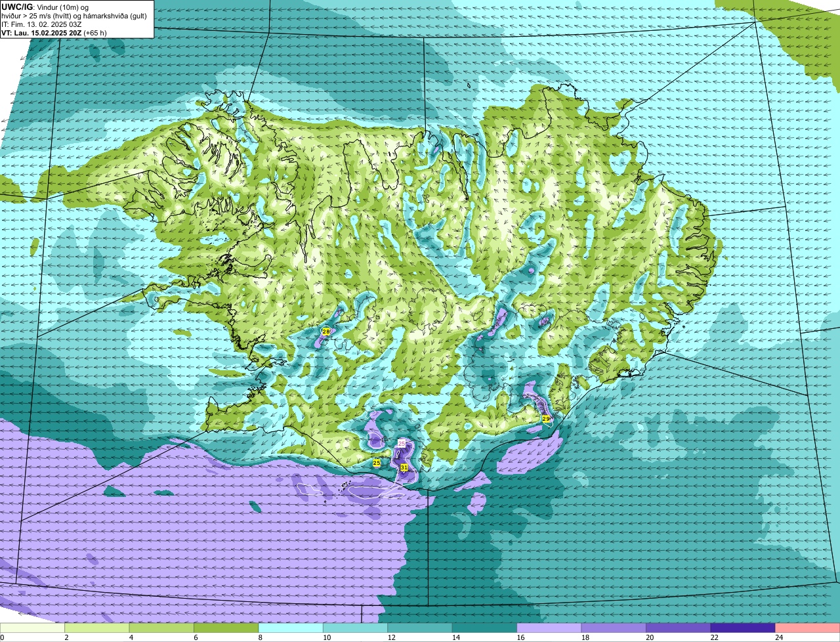Click the 14–16 m/s dark teal swatch

[x=484, y=628]
